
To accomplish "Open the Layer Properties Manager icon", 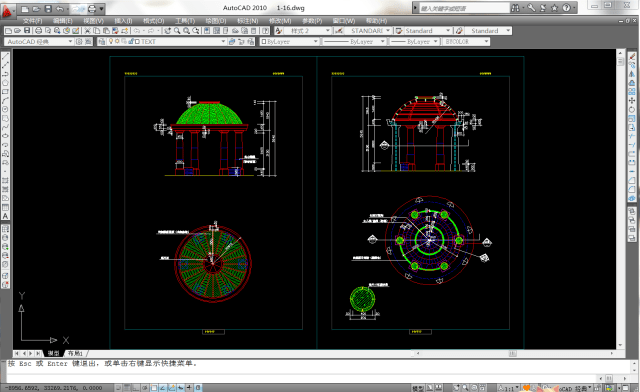I will pyautogui.click(x=102, y=41).
